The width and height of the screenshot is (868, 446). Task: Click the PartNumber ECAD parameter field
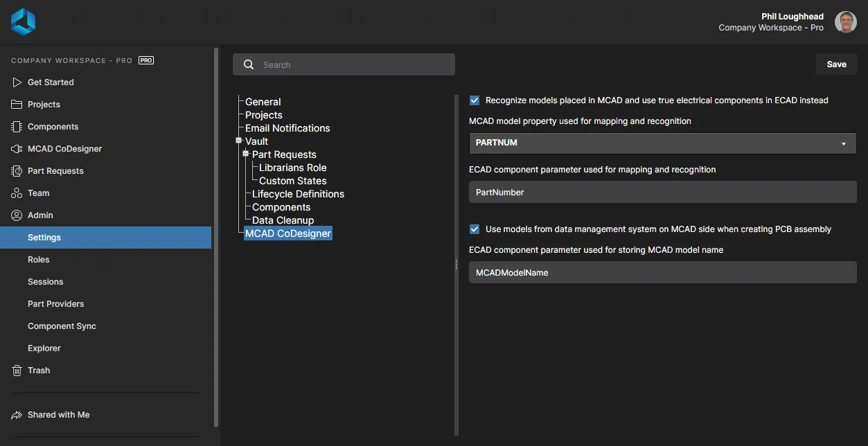[x=662, y=193]
